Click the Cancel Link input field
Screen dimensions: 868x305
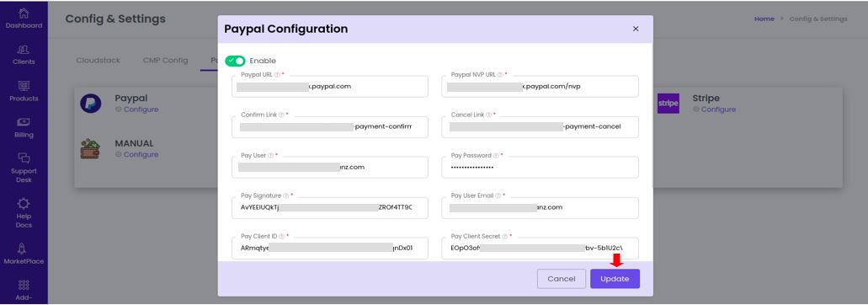540,126
